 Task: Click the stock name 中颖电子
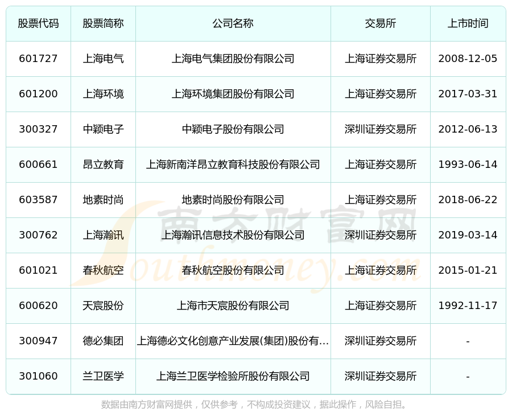(103, 129)
